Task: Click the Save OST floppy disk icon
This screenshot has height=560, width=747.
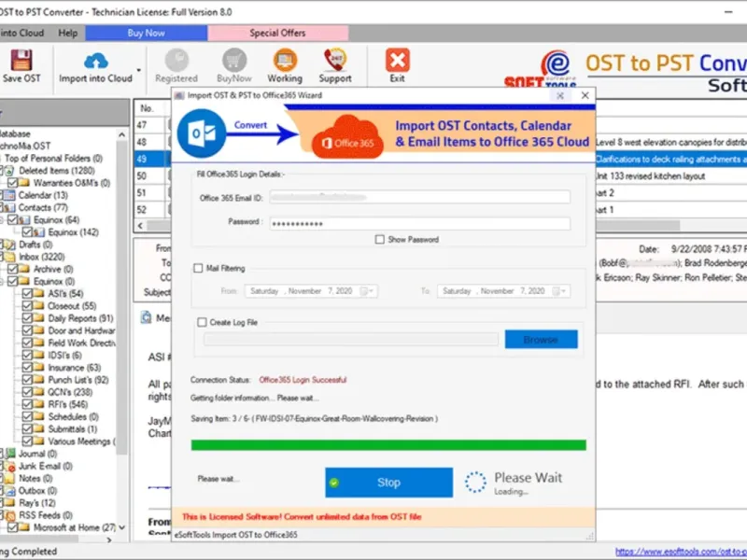Action: click(x=21, y=60)
